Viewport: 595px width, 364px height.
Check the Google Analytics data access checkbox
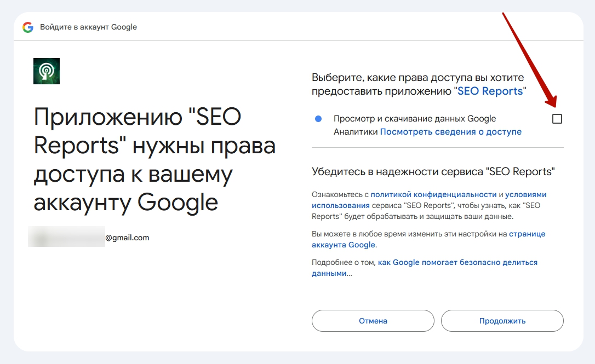557,119
